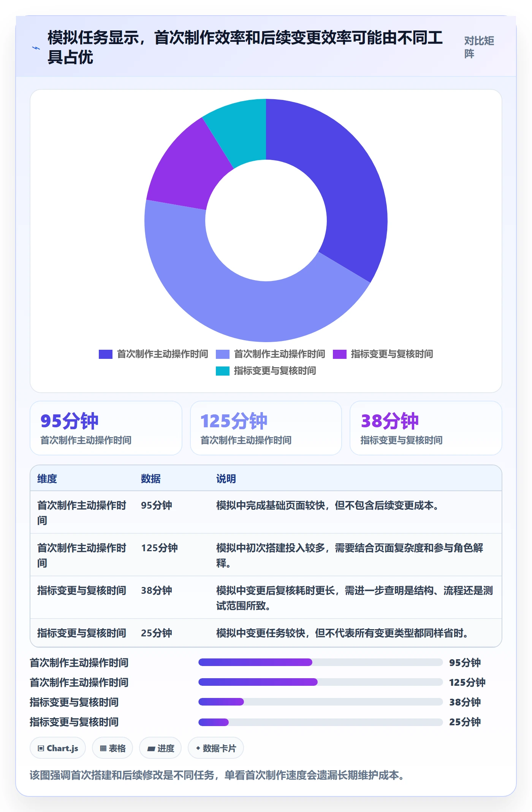
Task: Open the 95分钟 data card
Action: click(106, 428)
